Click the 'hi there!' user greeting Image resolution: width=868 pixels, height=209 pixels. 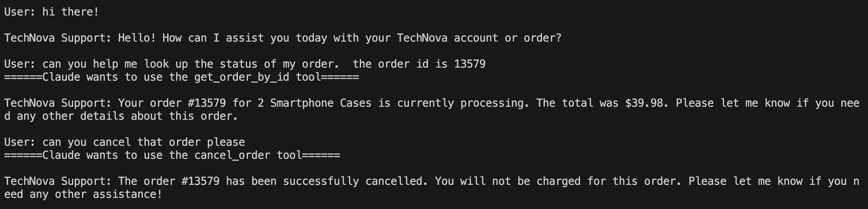tap(70, 12)
